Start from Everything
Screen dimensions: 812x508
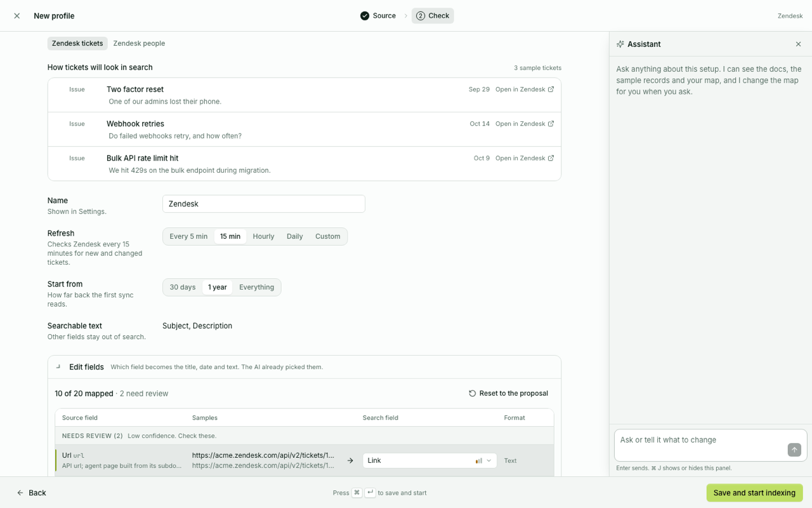257,287
